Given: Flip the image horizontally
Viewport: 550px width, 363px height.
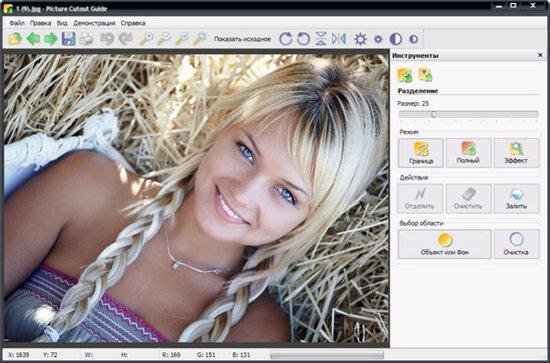Looking at the screenshot, I should [339, 39].
